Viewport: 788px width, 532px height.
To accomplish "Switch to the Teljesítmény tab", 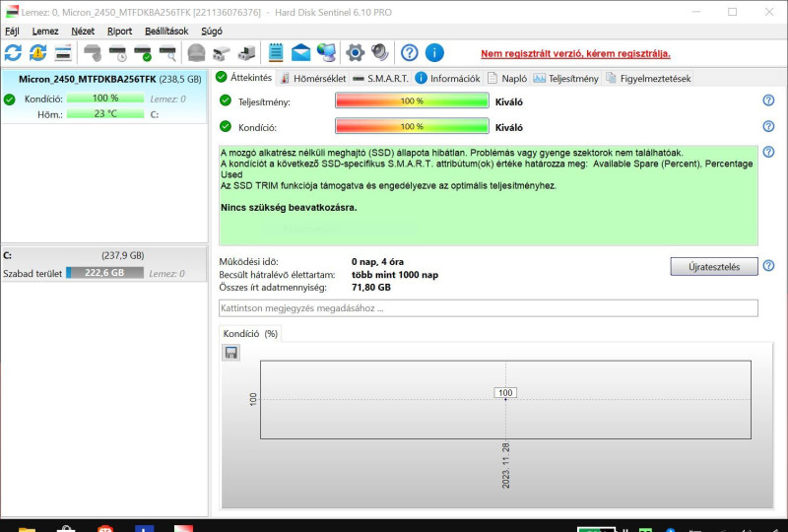I will tap(565, 79).
